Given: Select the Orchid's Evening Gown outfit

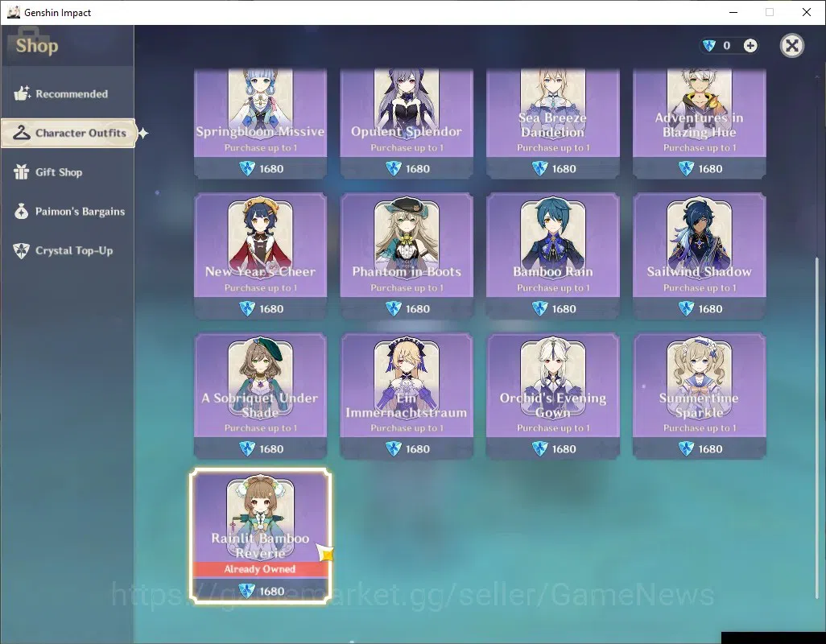Looking at the screenshot, I should tap(552, 396).
